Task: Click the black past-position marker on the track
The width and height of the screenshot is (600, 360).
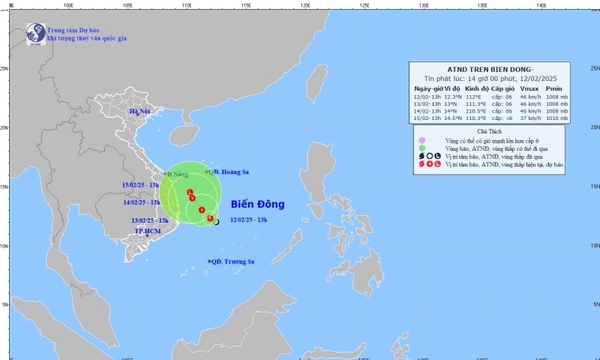Action: tap(217, 222)
